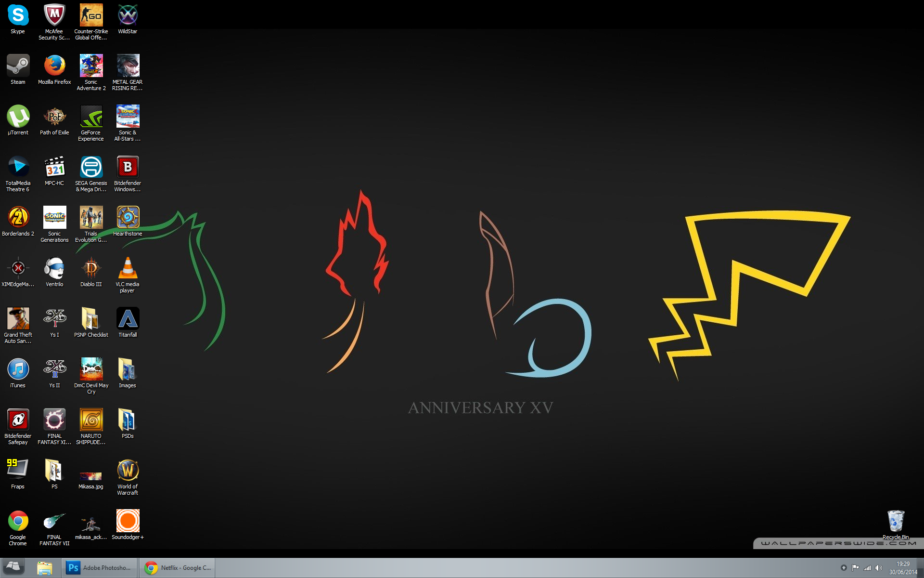Select the PSDs folder

coord(128,420)
